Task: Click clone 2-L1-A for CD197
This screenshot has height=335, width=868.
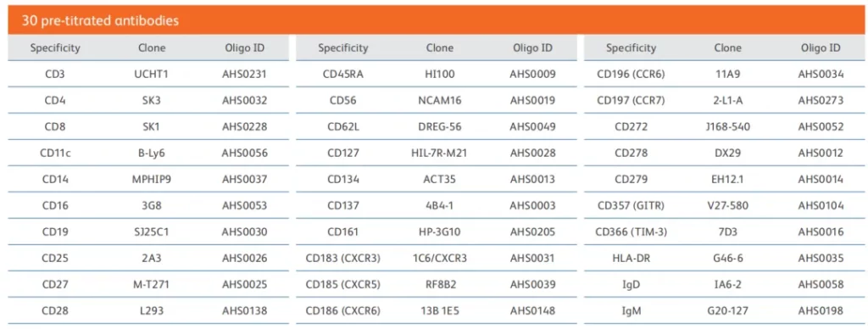Action: 727,100
